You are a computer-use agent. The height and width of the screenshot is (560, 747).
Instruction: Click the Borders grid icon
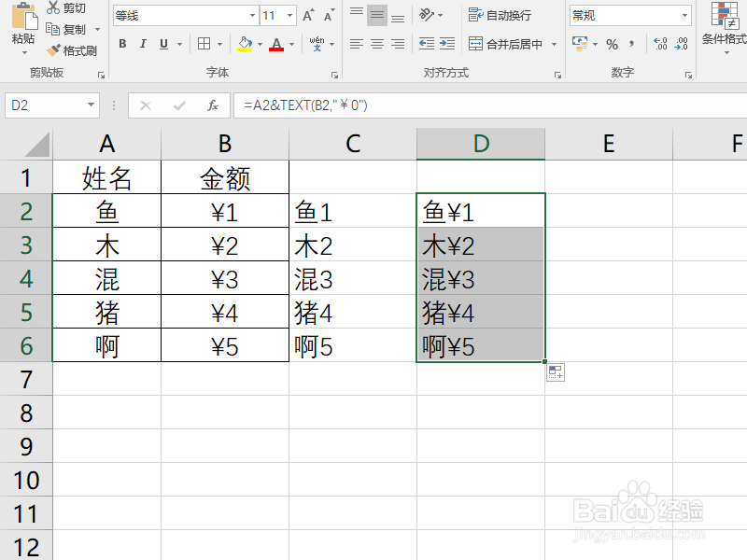point(204,44)
